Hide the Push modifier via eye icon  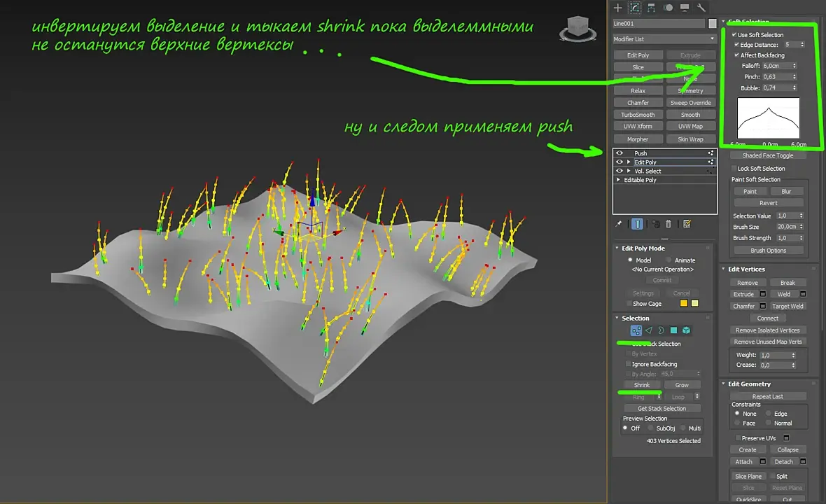click(x=619, y=153)
